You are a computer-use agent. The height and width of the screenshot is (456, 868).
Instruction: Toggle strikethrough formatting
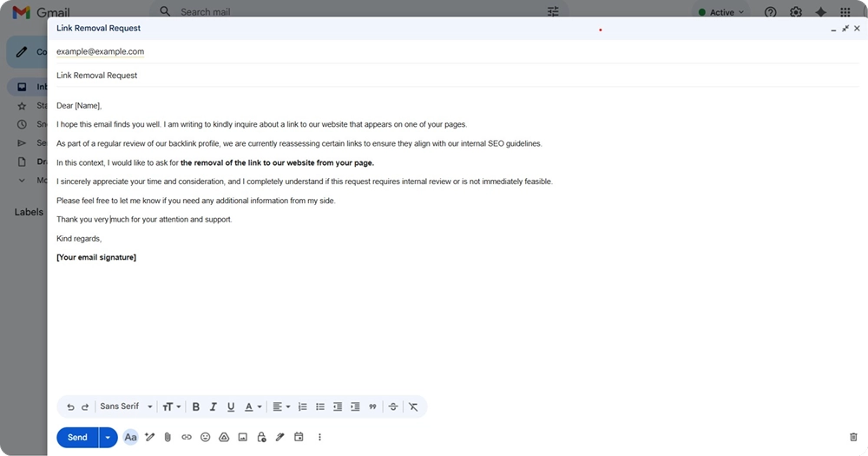tap(393, 406)
